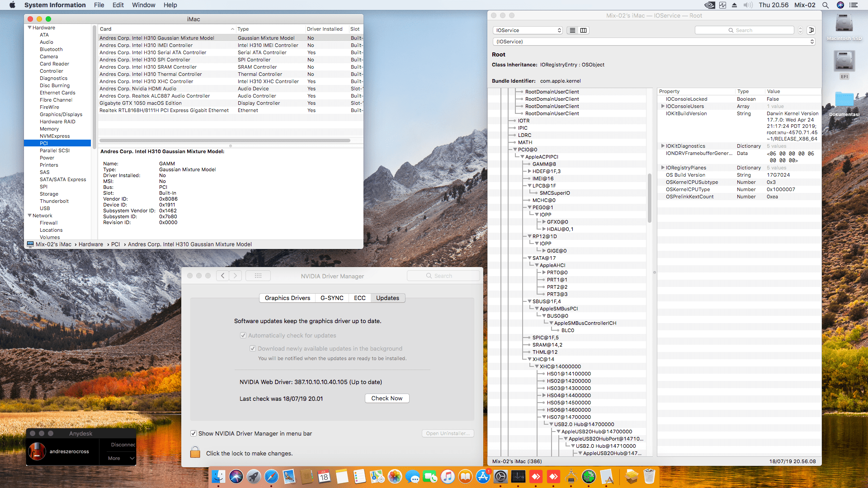Click the Check Now button

click(x=387, y=398)
